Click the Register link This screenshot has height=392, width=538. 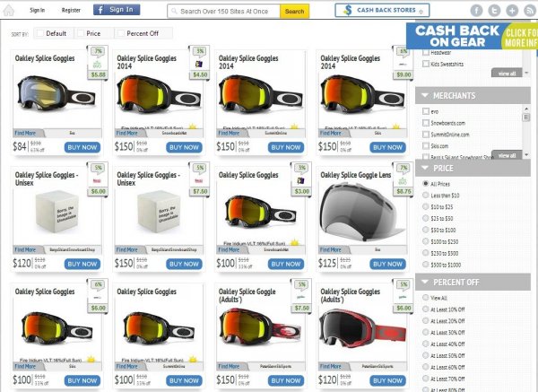point(69,11)
